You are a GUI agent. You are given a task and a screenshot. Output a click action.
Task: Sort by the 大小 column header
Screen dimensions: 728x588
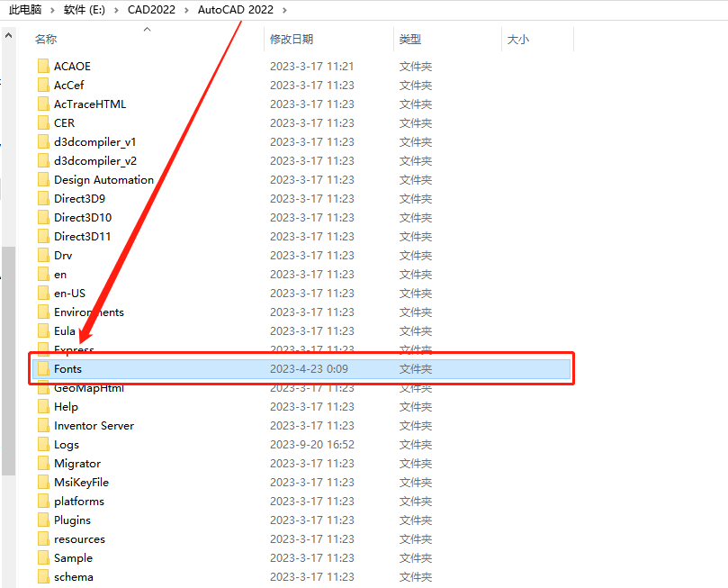click(518, 39)
